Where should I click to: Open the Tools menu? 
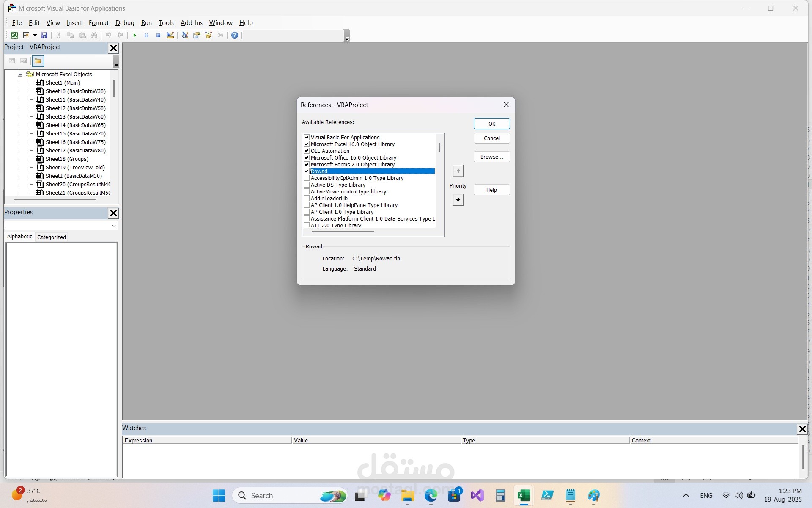pyautogui.click(x=166, y=23)
